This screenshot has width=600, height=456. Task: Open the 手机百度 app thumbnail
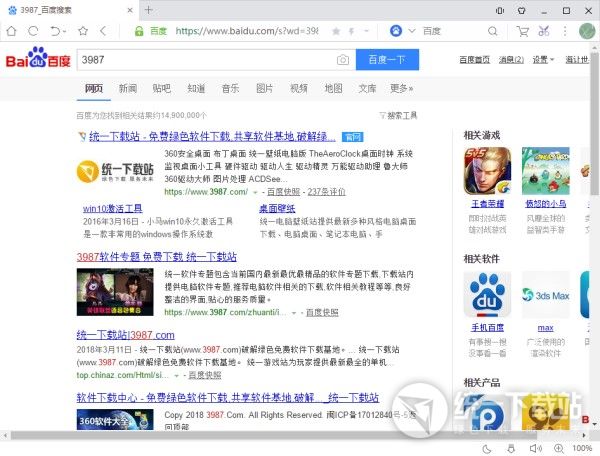tap(487, 296)
